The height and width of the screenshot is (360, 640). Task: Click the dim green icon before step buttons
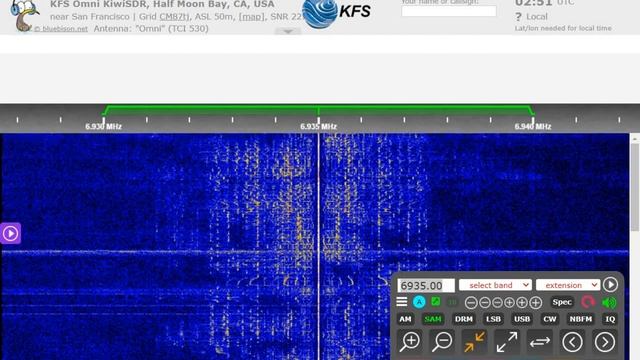[x=452, y=302]
